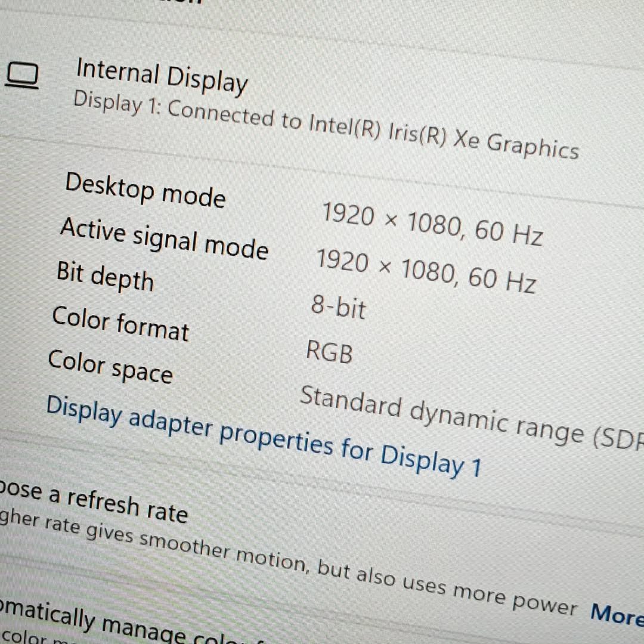Select the RGB color format value

coord(329,352)
